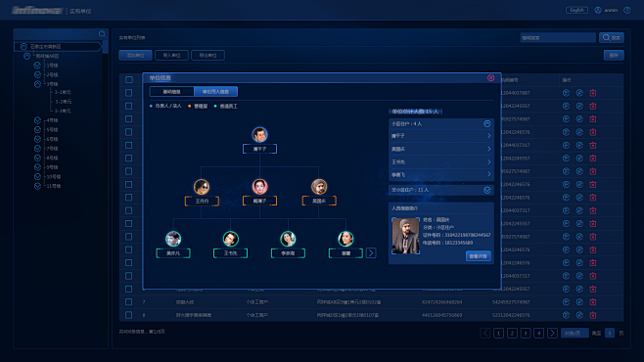Check the row 7 checkbox

(129, 302)
